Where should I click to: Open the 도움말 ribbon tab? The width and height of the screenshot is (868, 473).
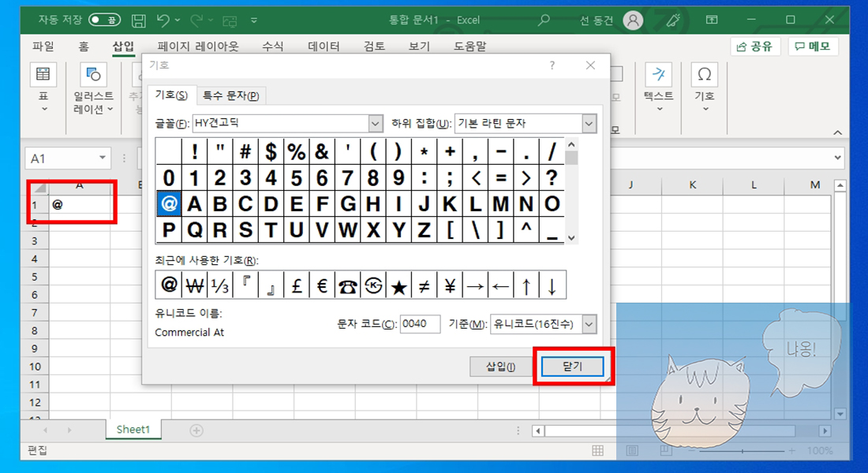(x=470, y=47)
